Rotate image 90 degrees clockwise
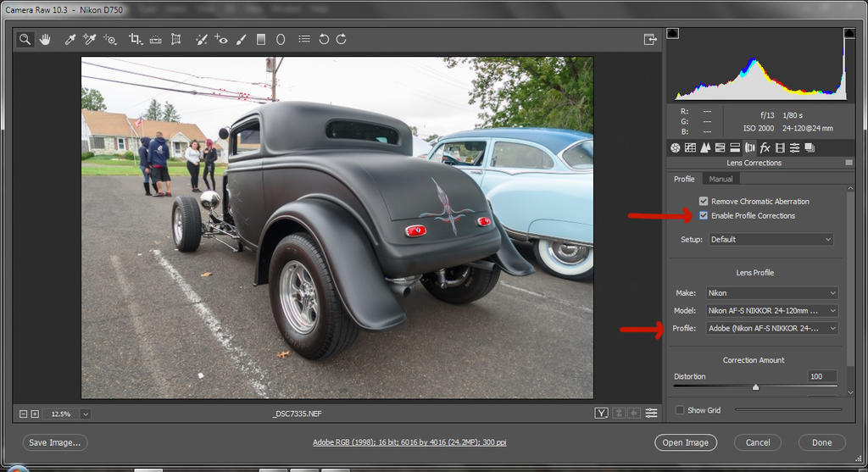 342,39
